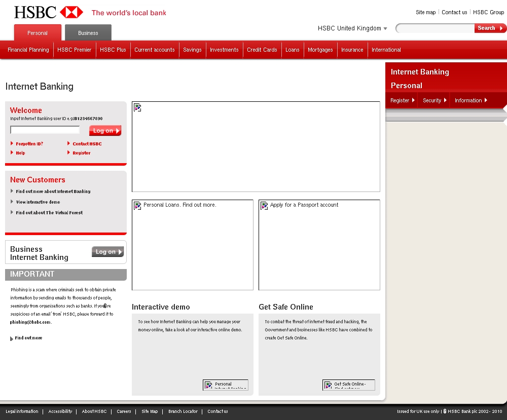Viewport: 507px width, 420px height.
Task: Open the footer Branch Locator link
Action: click(183, 411)
